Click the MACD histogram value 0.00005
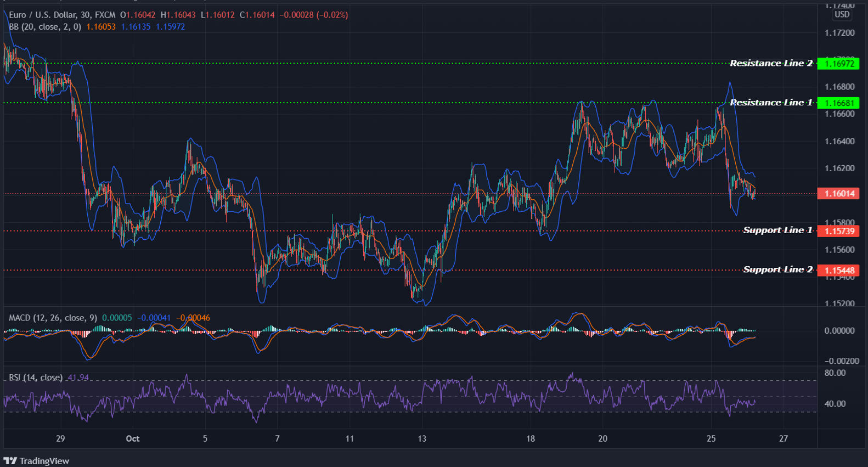 (117, 318)
